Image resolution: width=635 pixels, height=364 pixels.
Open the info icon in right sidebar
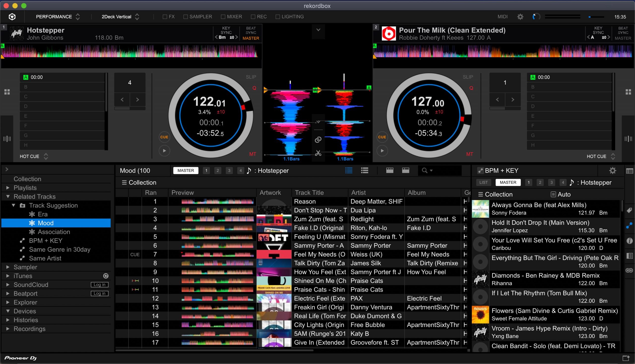pos(629,241)
